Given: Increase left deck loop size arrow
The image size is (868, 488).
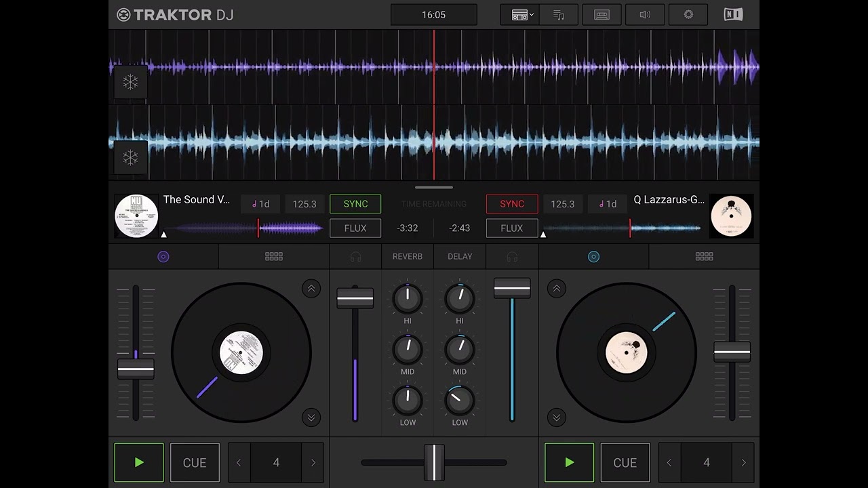Looking at the screenshot, I should (313, 463).
